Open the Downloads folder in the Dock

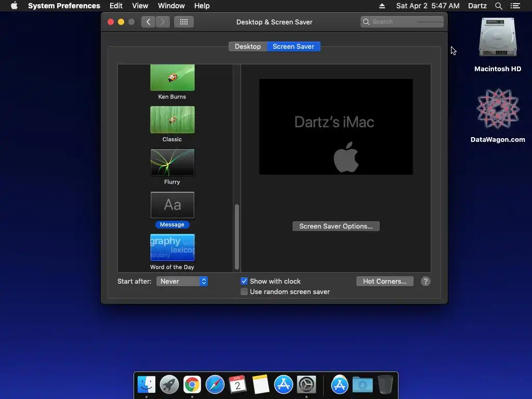[x=362, y=385]
